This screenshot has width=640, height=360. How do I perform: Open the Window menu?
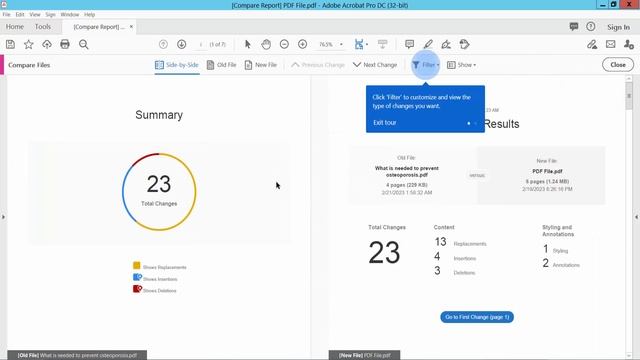[x=70, y=14]
